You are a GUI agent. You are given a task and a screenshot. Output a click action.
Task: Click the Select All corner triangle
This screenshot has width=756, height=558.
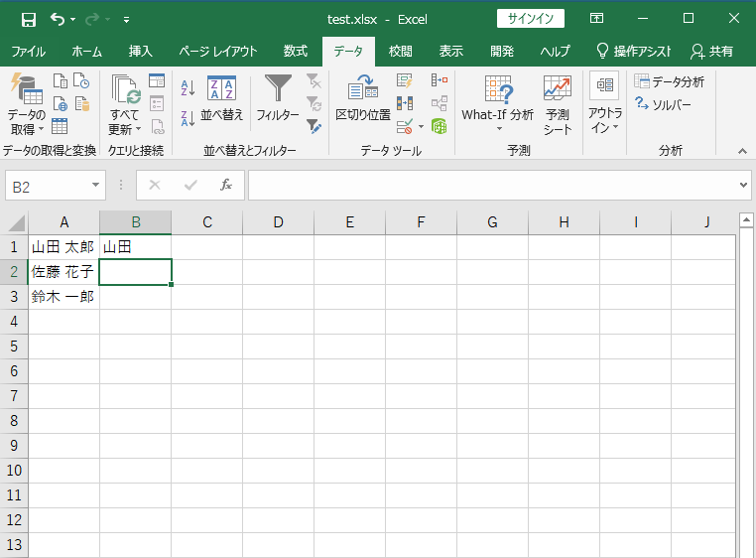coord(17,223)
